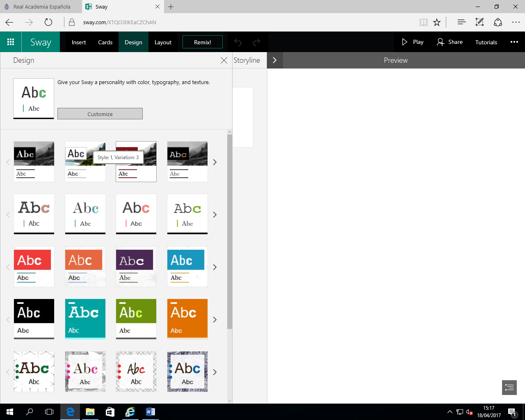Choose the orange Abc design thumbnail
The image size is (525, 420).
point(187,319)
